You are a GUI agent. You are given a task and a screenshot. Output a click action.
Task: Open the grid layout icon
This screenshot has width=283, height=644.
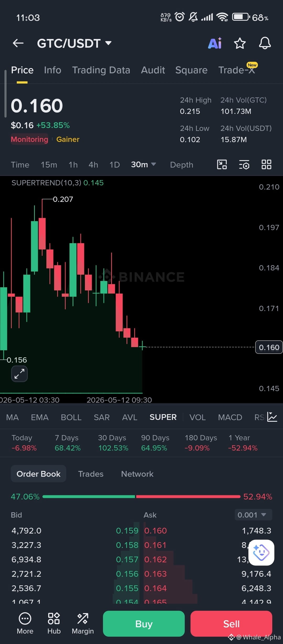(x=266, y=165)
